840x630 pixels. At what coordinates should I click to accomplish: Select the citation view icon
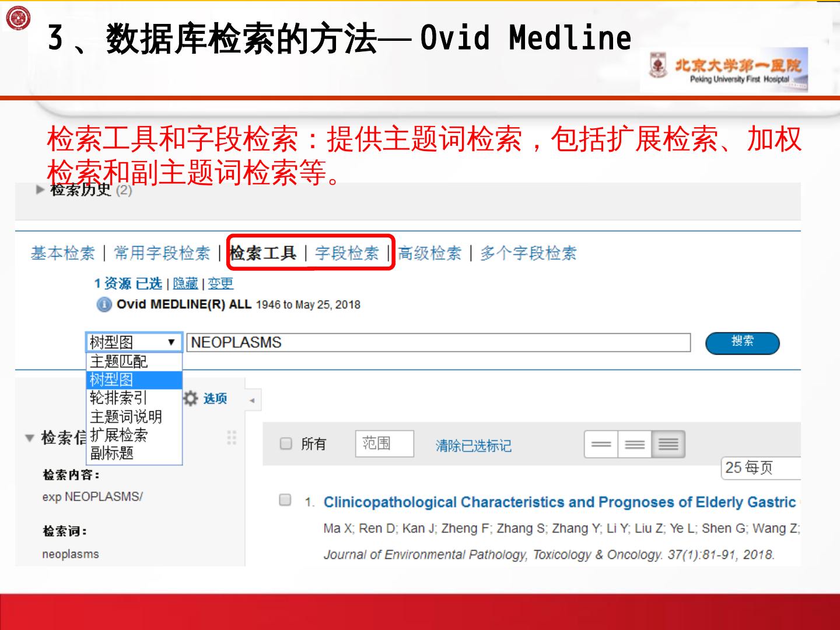[x=635, y=444]
